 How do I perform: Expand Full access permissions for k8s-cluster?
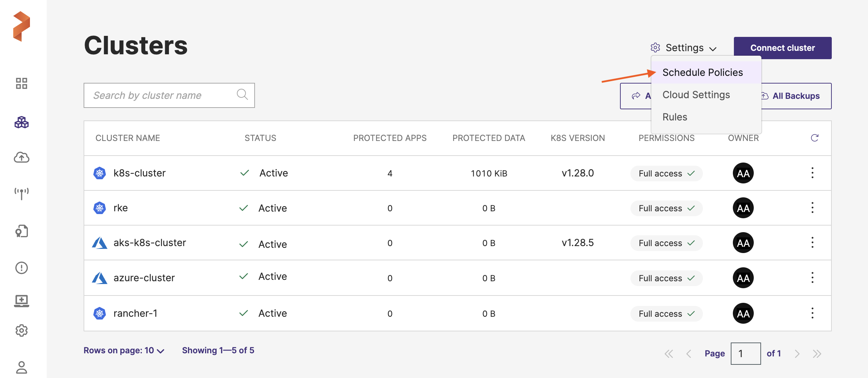pos(666,173)
